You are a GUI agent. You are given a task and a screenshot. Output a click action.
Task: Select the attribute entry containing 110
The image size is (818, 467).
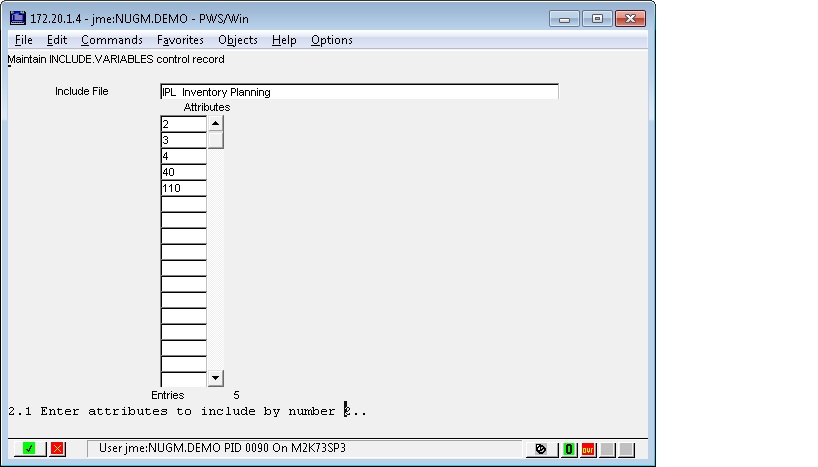click(x=183, y=188)
